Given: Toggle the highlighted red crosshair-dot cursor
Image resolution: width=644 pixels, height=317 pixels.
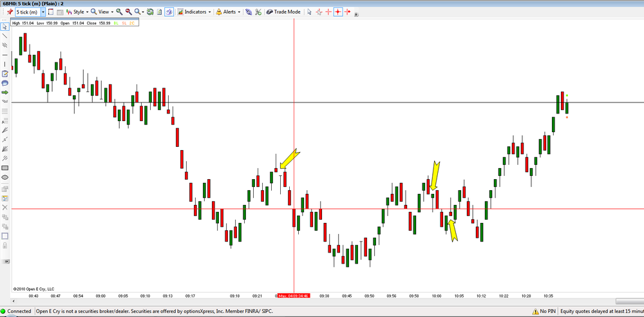Looking at the screenshot, I should point(337,12).
